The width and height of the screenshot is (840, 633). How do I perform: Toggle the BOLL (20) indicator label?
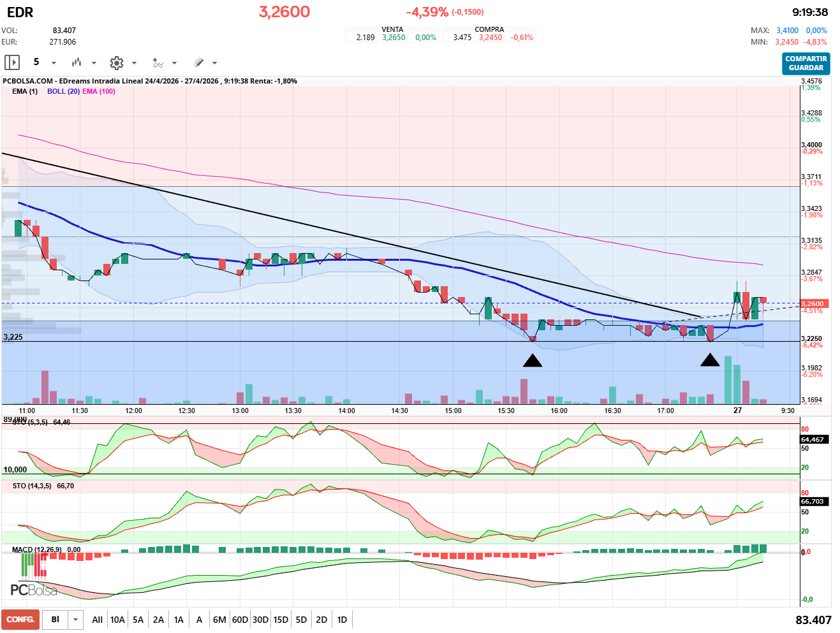pos(63,91)
